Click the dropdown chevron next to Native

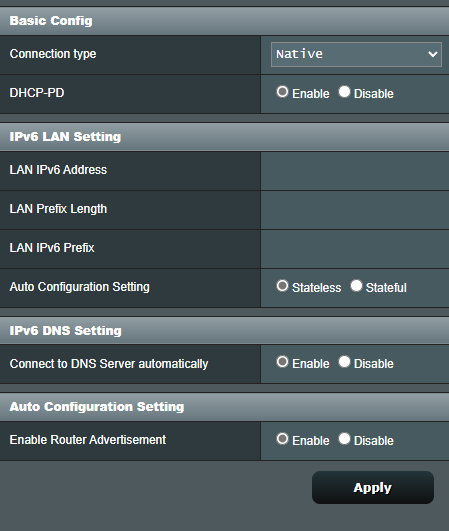click(432, 54)
